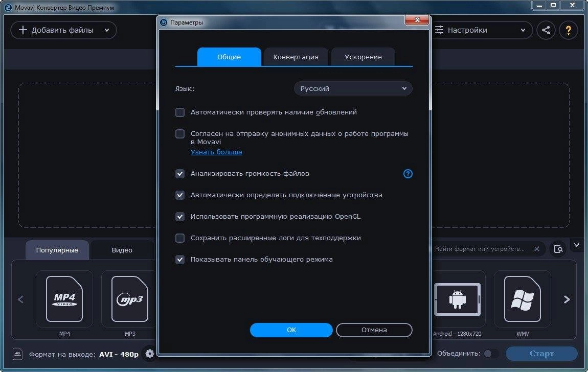Toggle automatic detection of connected devices

pos(180,195)
